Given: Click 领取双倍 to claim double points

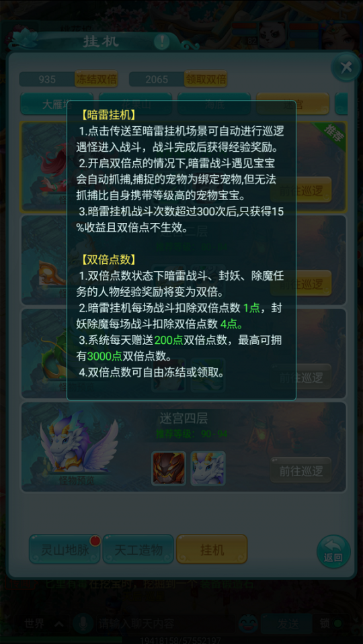Looking at the screenshot, I should tap(206, 79).
